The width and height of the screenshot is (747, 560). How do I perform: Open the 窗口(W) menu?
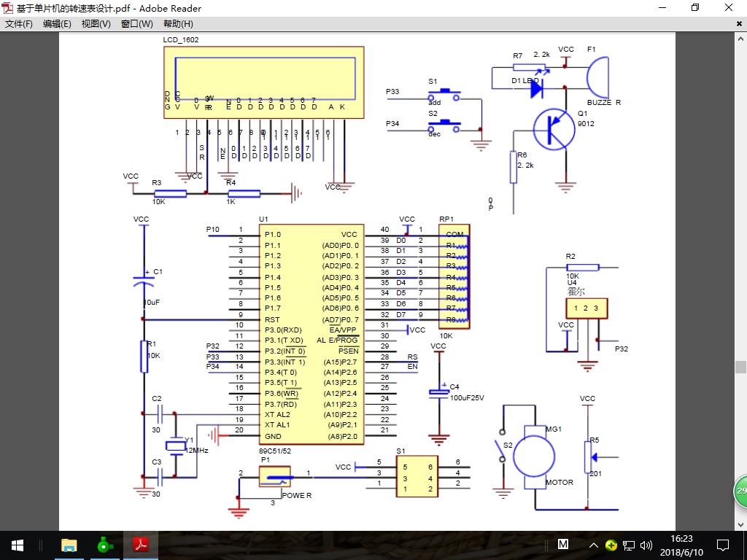click(136, 24)
